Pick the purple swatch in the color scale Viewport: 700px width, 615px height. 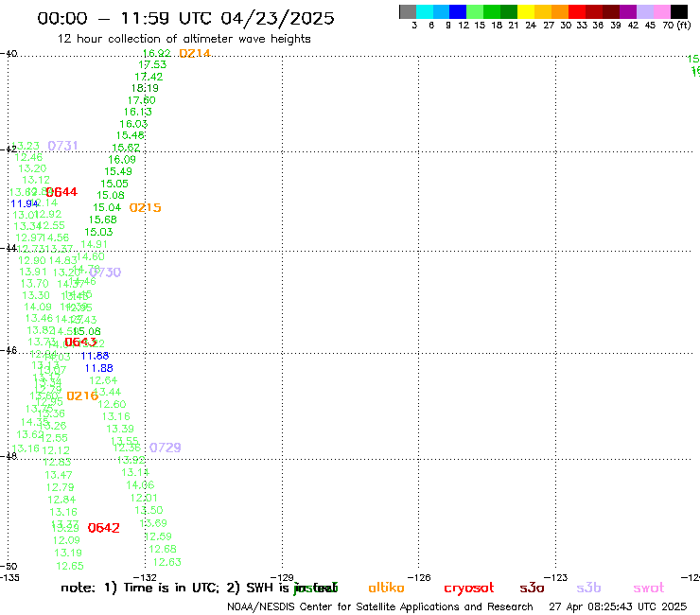(x=628, y=11)
